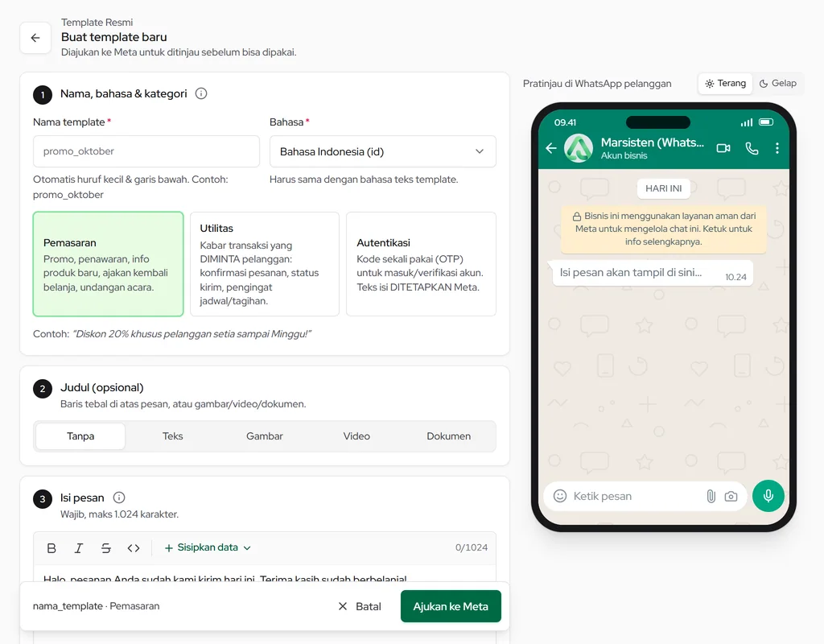
Task: Go back using the arrow beside Buat template baru
Action: coord(35,38)
